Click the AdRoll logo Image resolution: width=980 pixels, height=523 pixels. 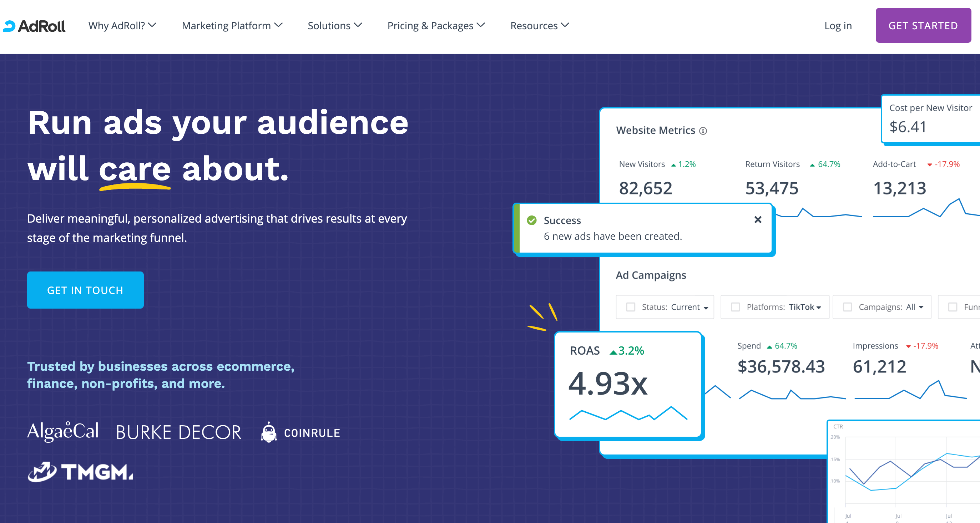point(34,26)
